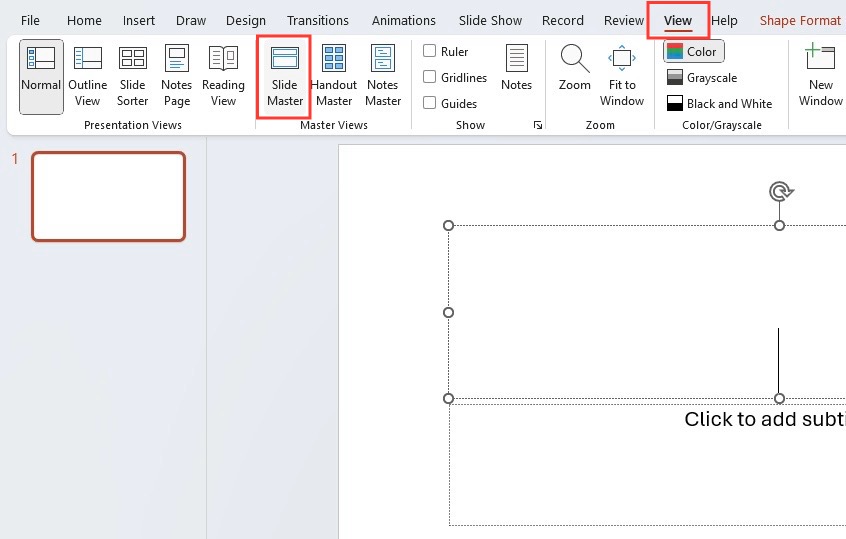Switch to the Animations tab
This screenshot has height=539, width=846.
[404, 21]
